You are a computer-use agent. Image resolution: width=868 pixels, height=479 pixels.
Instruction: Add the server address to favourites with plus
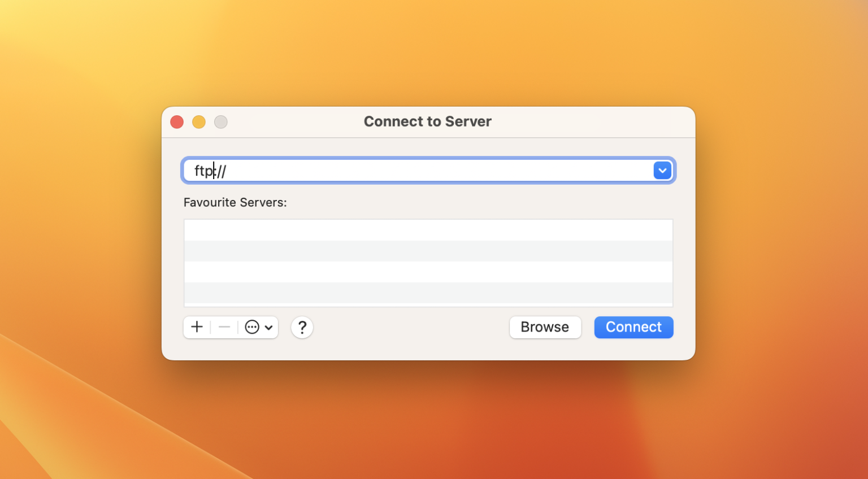(x=197, y=327)
